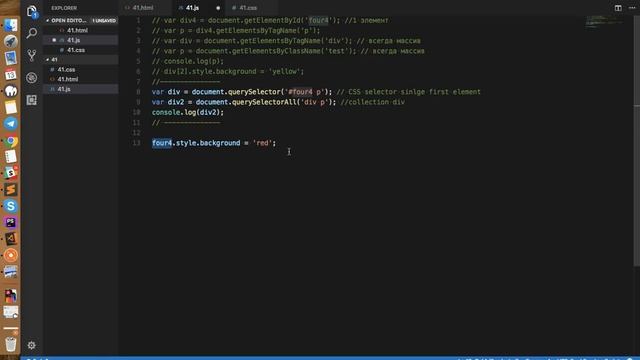Screen dimensions: 640x360
Task: Click the console.log(div2) line
Action: coord(188,112)
